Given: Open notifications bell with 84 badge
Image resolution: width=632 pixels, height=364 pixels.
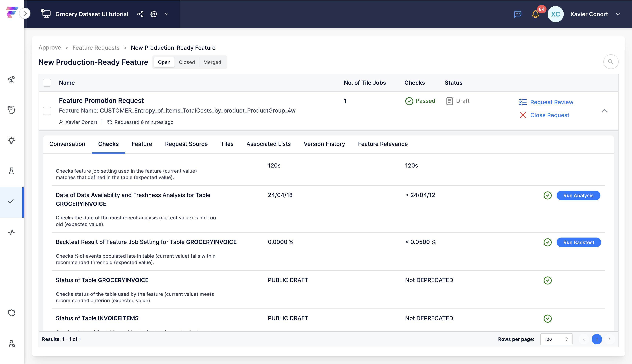Looking at the screenshot, I should (535, 14).
